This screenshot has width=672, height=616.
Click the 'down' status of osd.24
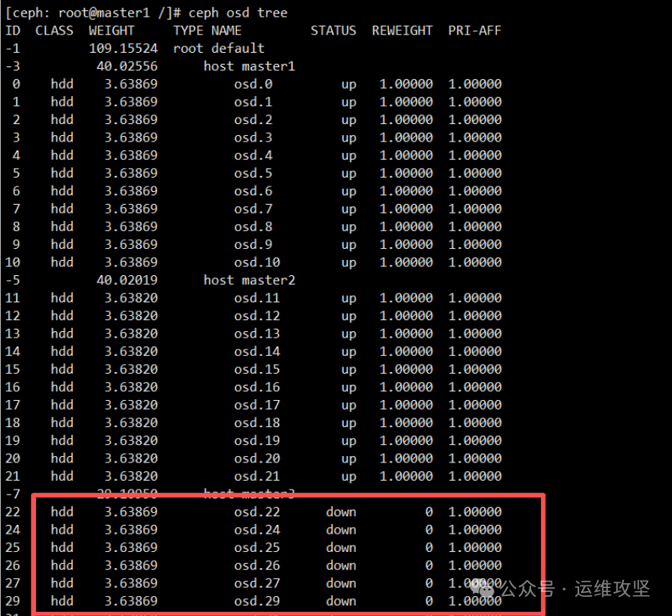341,530
